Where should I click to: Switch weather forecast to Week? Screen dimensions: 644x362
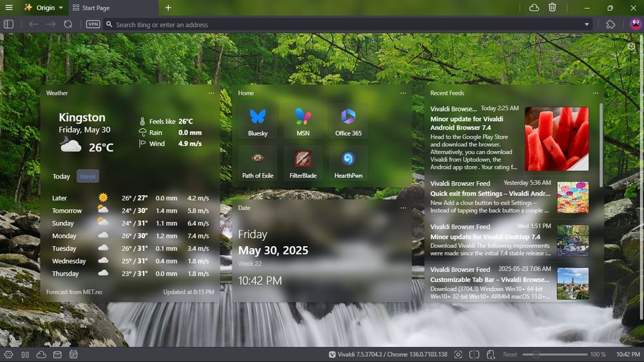pyautogui.click(x=88, y=176)
